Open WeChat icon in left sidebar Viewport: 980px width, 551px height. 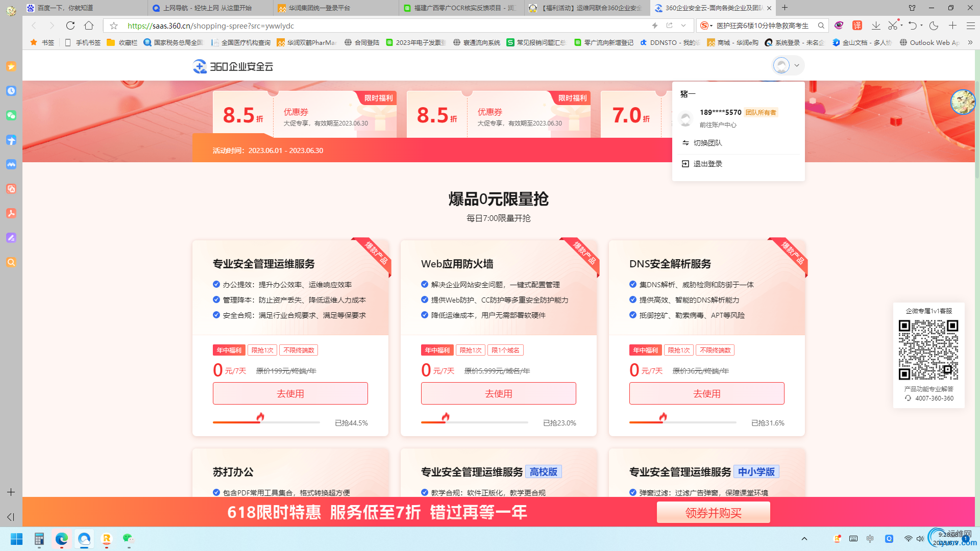[11, 115]
